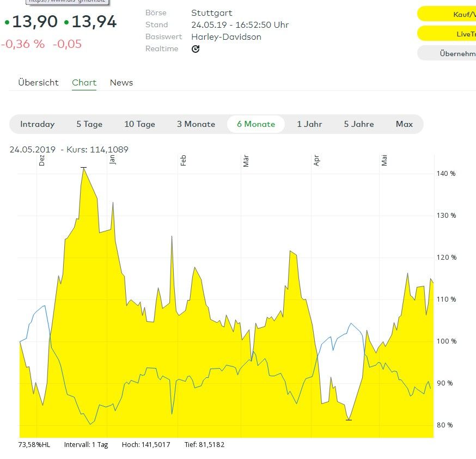The height and width of the screenshot is (459, 476).
Task: Switch chart to 5 Jahre
Action: point(359,124)
